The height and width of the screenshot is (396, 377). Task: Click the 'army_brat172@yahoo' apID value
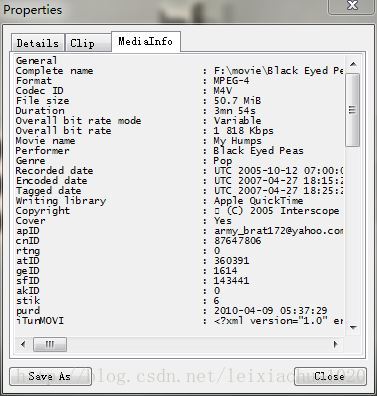279,231
